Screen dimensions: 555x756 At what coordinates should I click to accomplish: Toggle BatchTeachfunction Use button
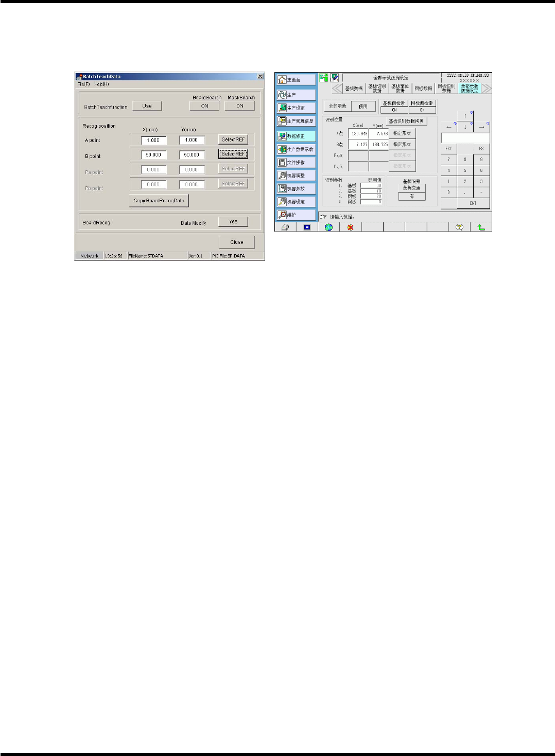[147, 106]
